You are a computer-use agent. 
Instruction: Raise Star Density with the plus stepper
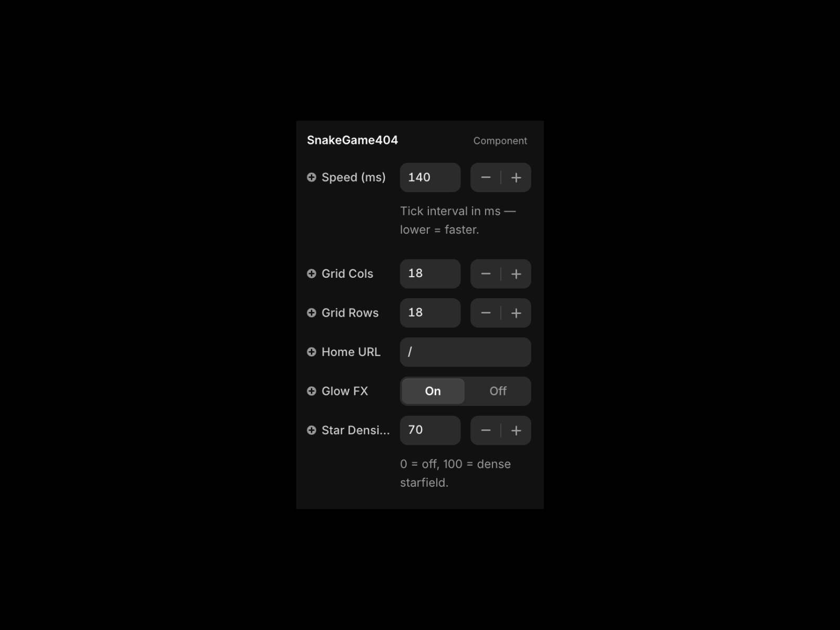click(516, 430)
